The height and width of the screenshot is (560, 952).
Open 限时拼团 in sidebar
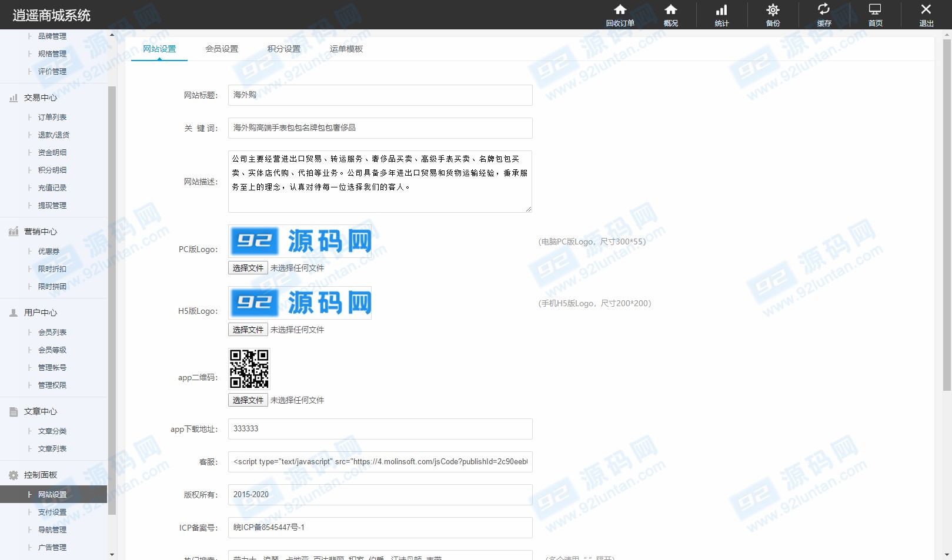tap(52, 287)
